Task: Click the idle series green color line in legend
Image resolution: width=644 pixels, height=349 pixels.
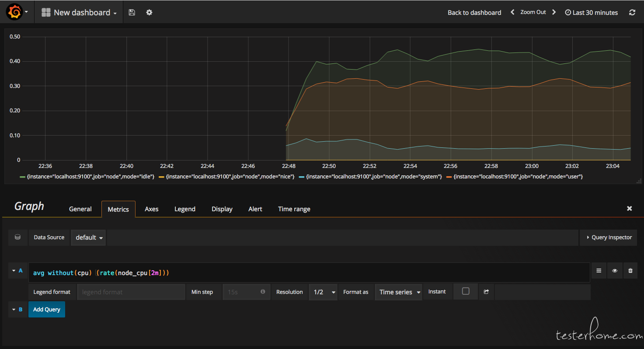Action: tap(22, 177)
